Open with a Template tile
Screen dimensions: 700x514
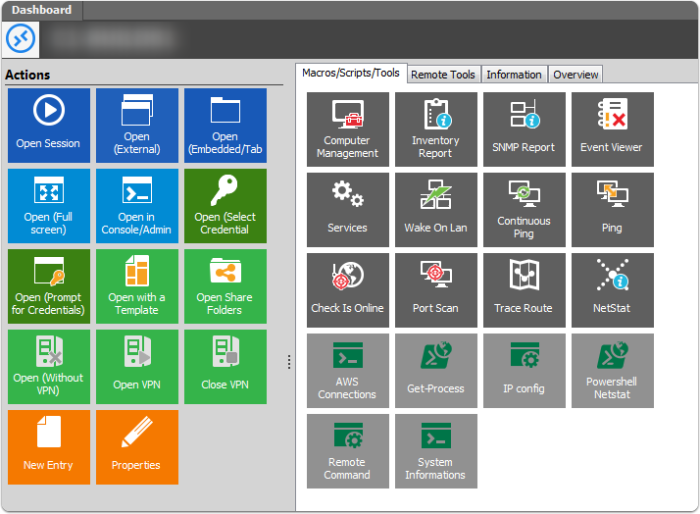click(136, 286)
